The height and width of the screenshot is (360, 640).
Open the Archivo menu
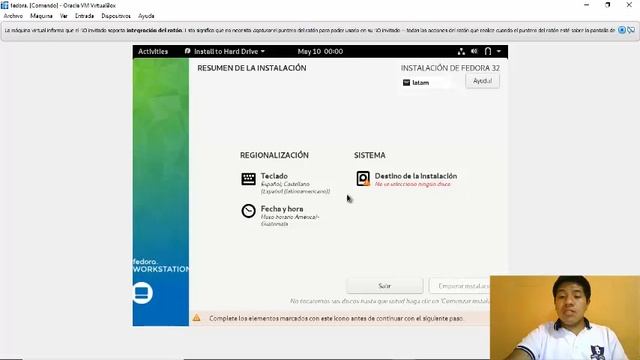pos(13,16)
